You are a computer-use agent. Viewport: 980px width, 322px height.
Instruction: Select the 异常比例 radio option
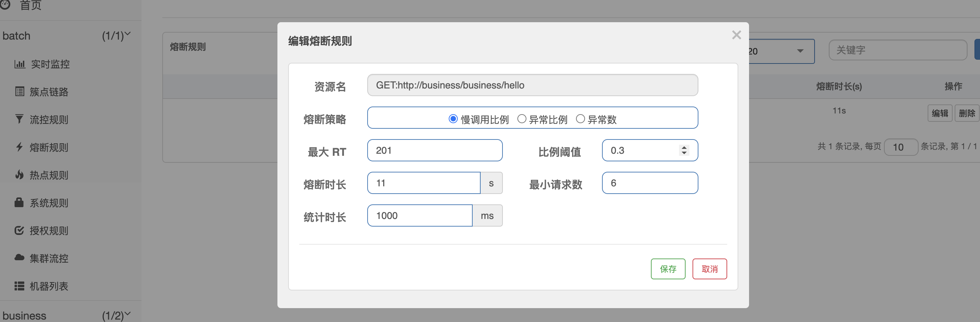point(522,119)
